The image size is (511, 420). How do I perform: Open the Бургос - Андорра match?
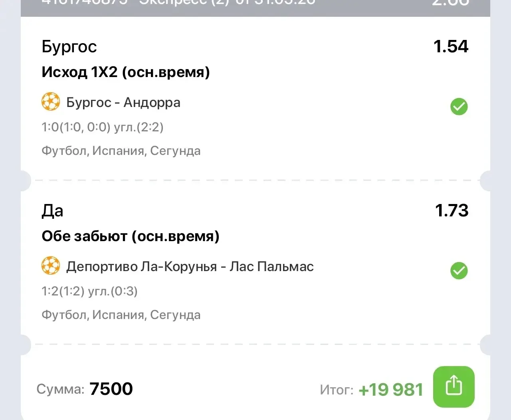pyautogui.click(x=123, y=103)
